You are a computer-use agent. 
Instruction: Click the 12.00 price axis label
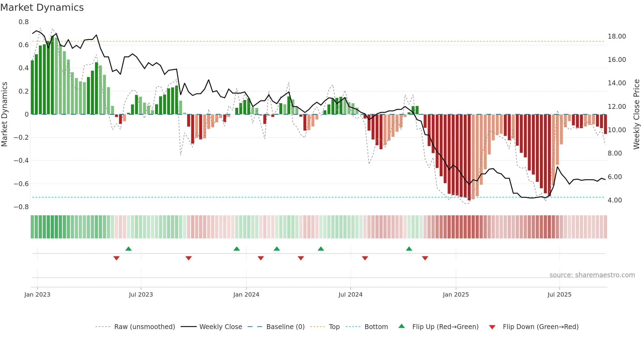click(617, 107)
